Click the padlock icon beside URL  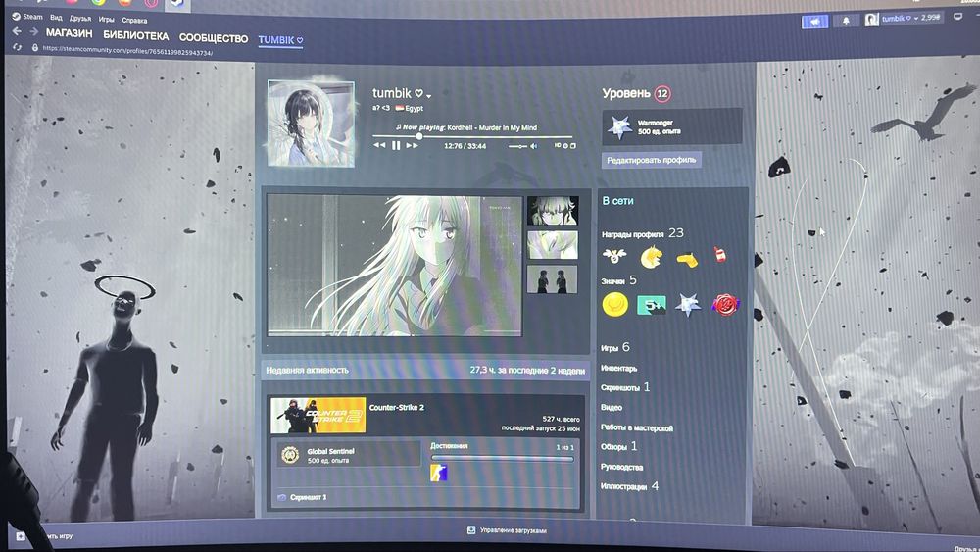click(x=35, y=48)
